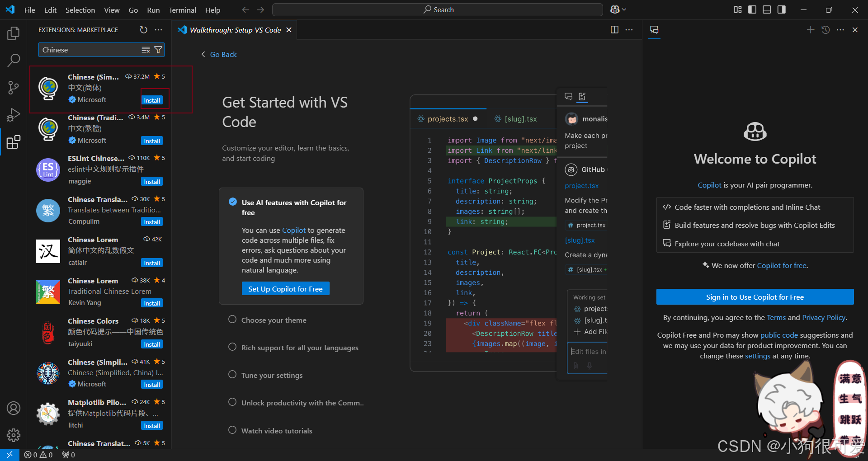Open the Chinese Colors extension entry
Viewport: 868px width, 461px height.
tap(100, 332)
